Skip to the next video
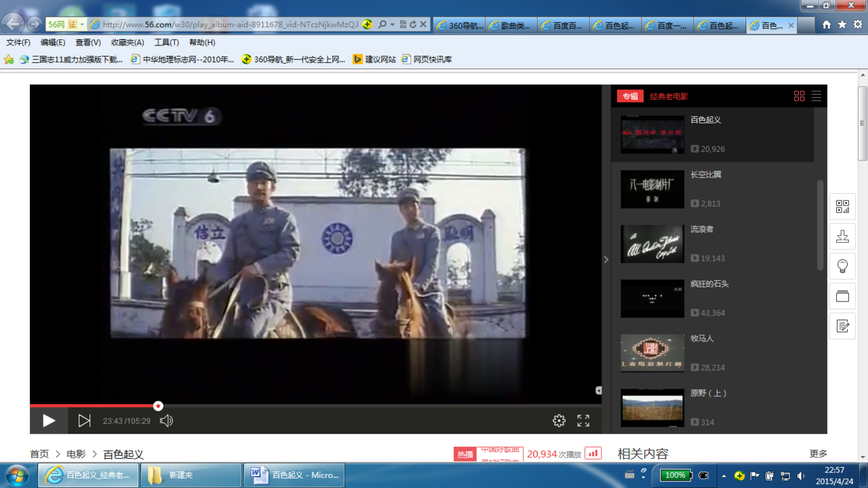This screenshot has width=868, height=488. pyautogui.click(x=84, y=421)
